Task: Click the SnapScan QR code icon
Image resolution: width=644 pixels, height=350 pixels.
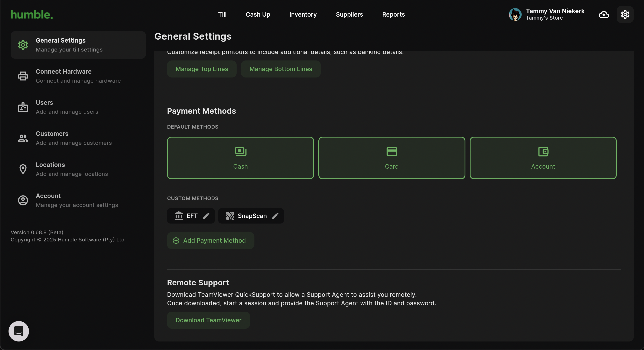Action: (230, 216)
